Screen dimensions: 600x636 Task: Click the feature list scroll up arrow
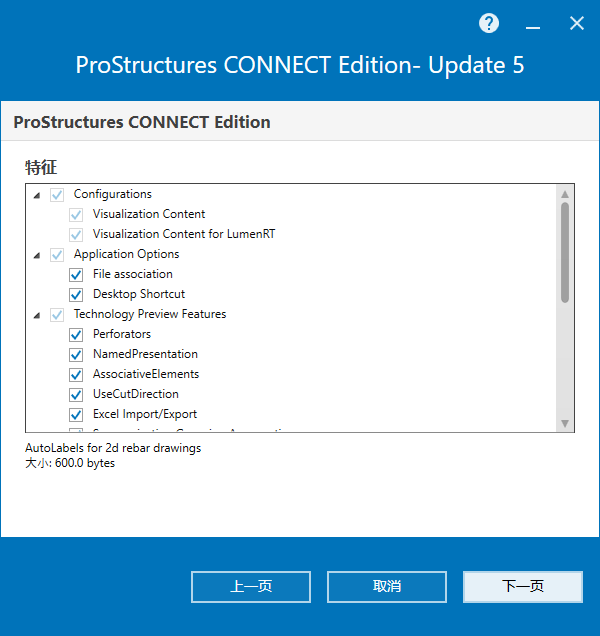click(x=565, y=194)
